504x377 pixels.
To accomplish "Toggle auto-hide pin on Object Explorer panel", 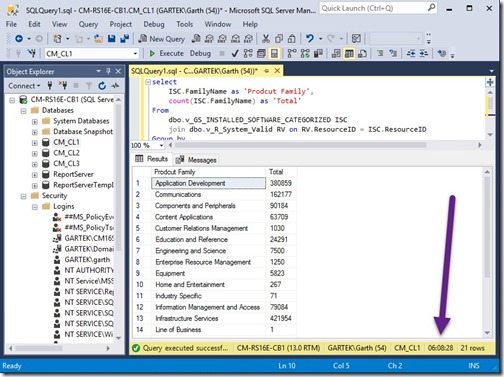I will coord(108,71).
